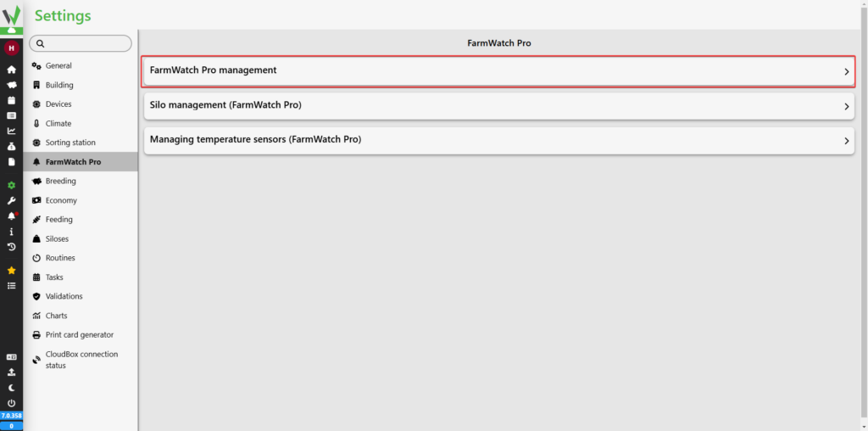
Task: Click the history clock icon
Action: click(x=11, y=247)
